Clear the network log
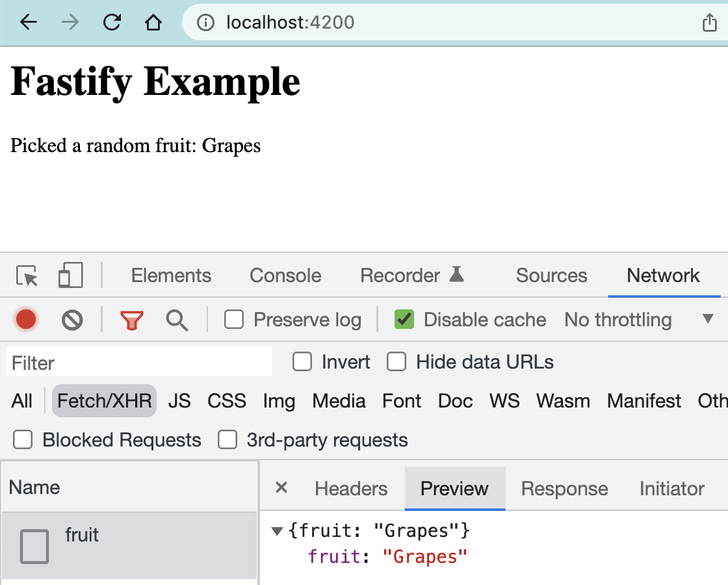Image resolution: width=728 pixels, height=585 pixels. click(x=72, y=320)
